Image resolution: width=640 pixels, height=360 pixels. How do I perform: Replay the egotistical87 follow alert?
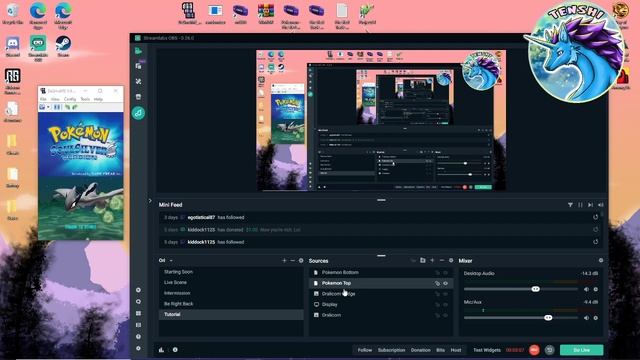pyautogui.click(x=596, y=217)
